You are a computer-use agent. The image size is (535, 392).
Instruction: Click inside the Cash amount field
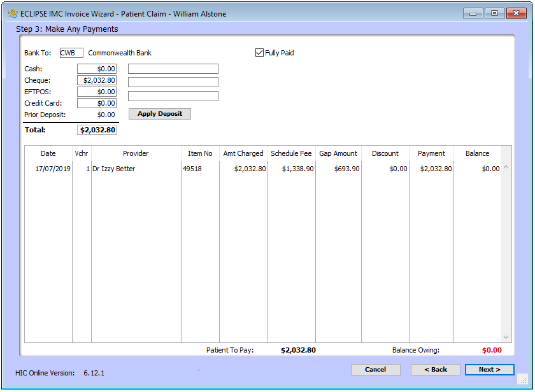click(97, 68)
